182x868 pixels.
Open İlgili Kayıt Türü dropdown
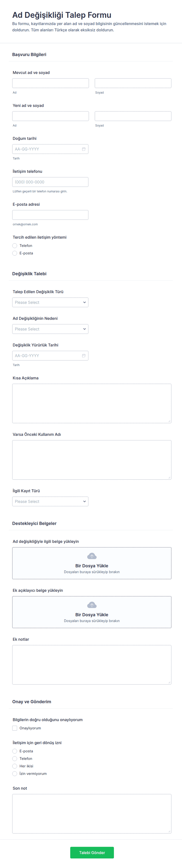(x=50, y=501)
